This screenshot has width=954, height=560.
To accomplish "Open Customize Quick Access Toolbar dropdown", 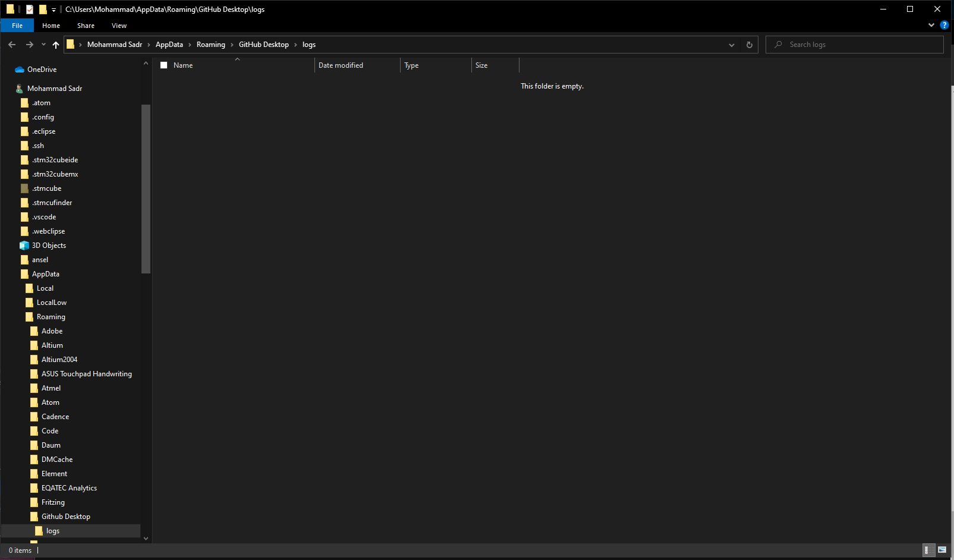I will [53, 10].
